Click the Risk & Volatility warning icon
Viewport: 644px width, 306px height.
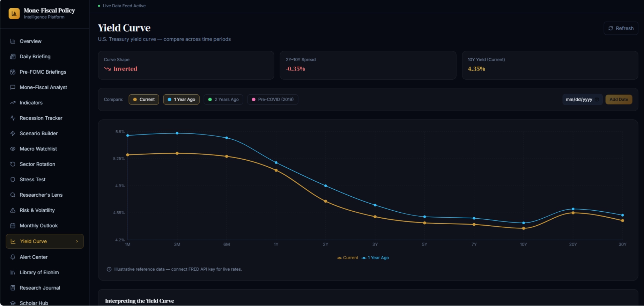(13, 210)
